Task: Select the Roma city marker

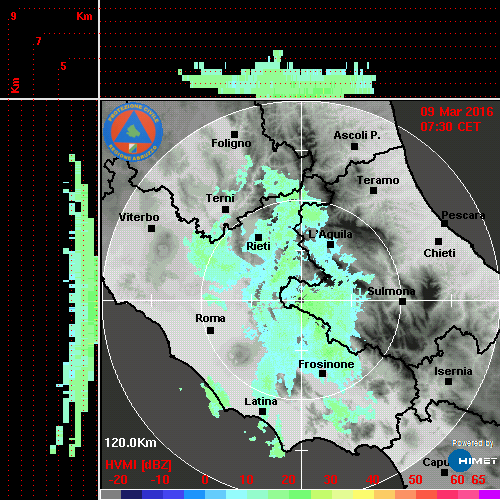Action: [x=210, y=331]
